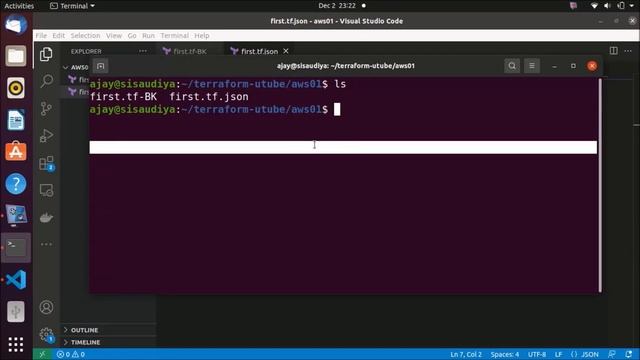
Task: Open the Help menu
Action: point(202,36)
